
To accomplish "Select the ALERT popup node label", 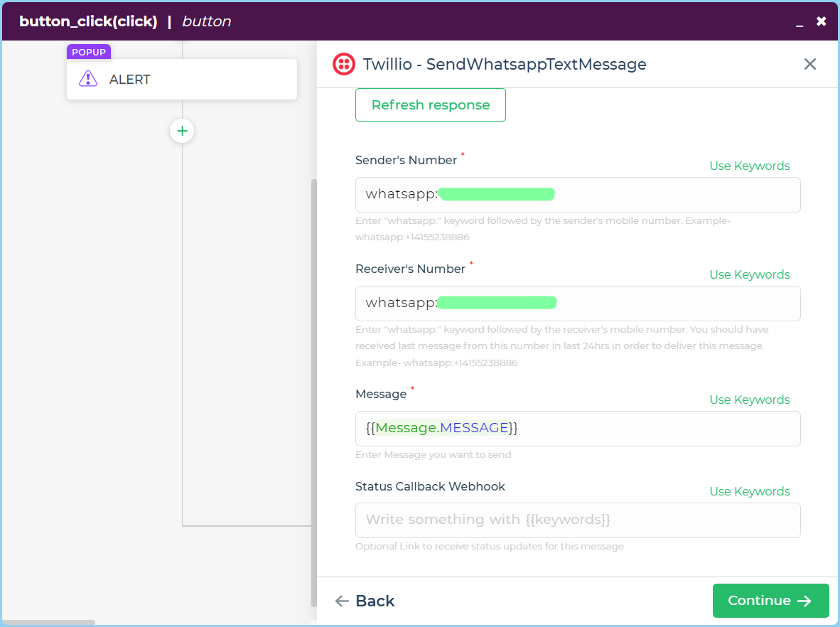I will [130, 80].
